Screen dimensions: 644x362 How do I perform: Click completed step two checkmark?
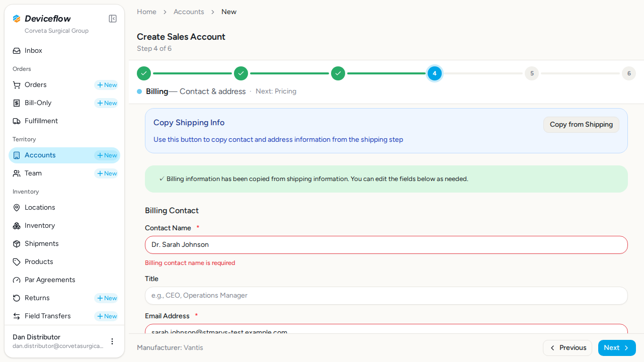coord(241,73)
